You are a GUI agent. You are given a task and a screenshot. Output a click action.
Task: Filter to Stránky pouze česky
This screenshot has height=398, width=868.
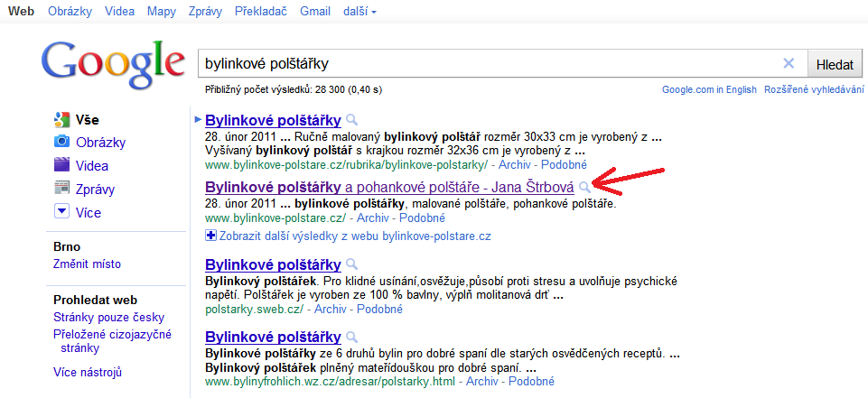(x=108, y=318)
